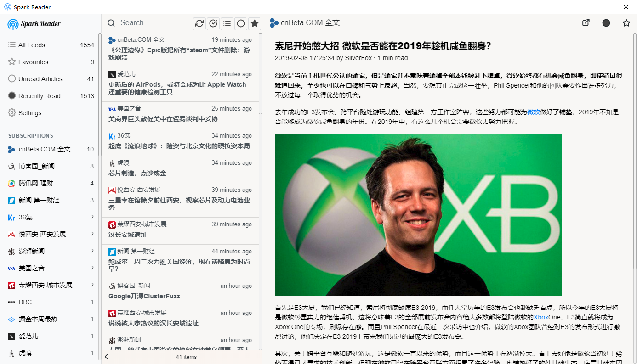Click the Xbox hyperlink in article text
637x364 pixels.
tap(541, 317)
